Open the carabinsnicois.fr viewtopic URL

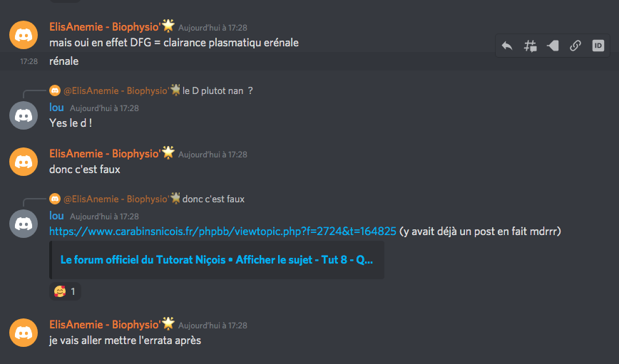click(222, 231)
